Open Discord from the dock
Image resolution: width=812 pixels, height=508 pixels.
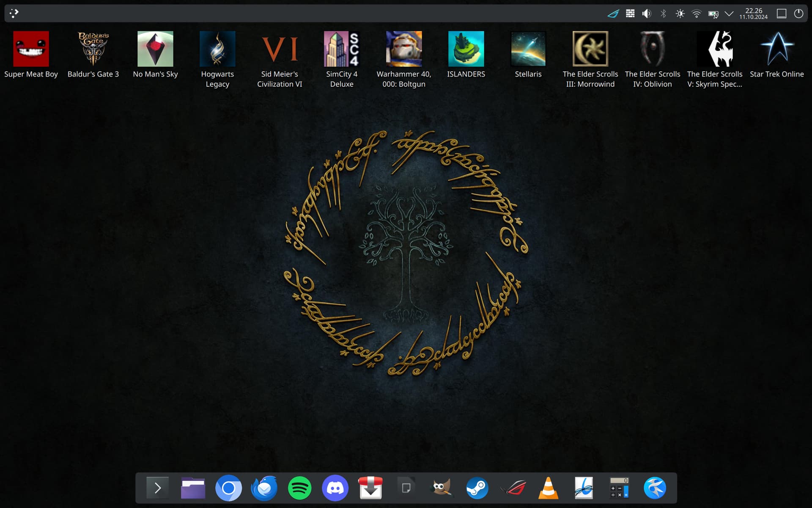coord(335,488)
